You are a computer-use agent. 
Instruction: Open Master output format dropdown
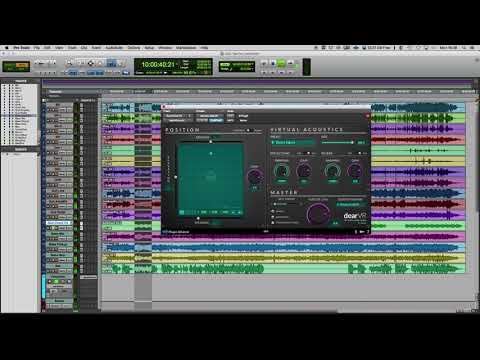(x=351, y=204)
